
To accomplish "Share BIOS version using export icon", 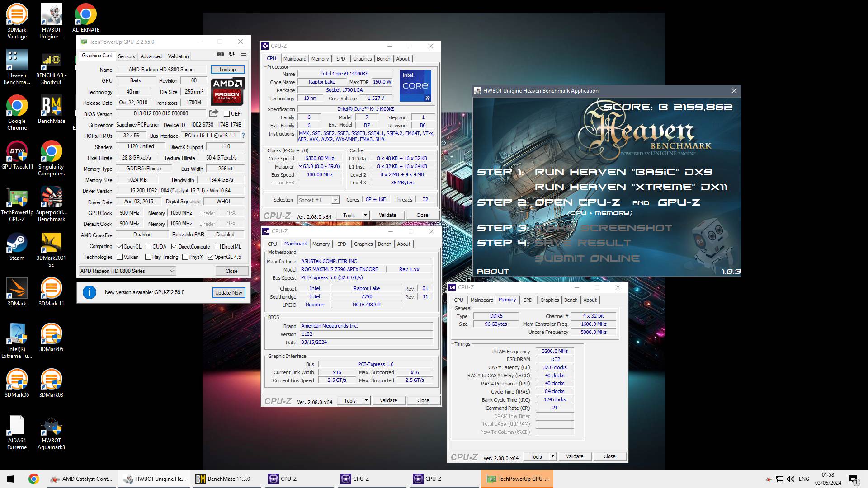I will coord(213,113).
